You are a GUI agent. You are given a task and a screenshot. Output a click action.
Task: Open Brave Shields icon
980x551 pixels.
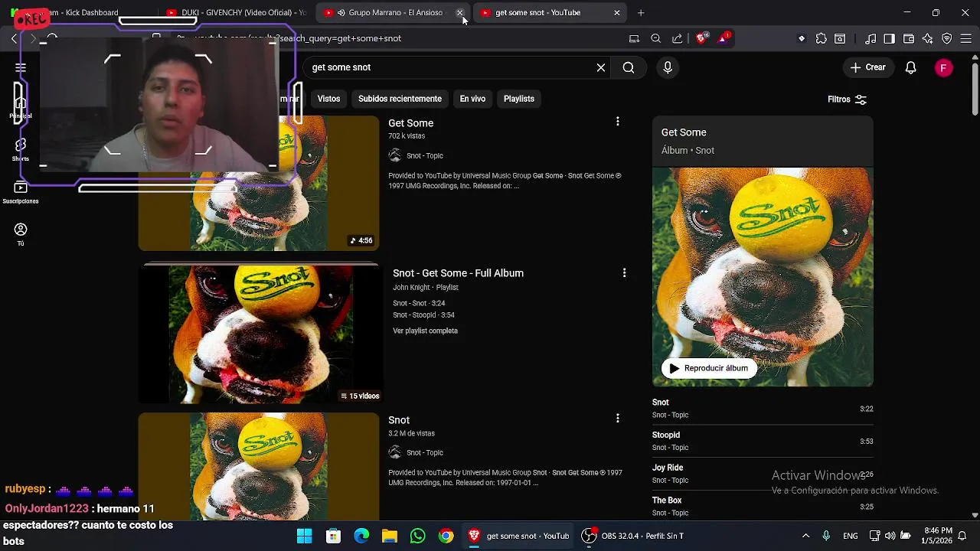701,38
